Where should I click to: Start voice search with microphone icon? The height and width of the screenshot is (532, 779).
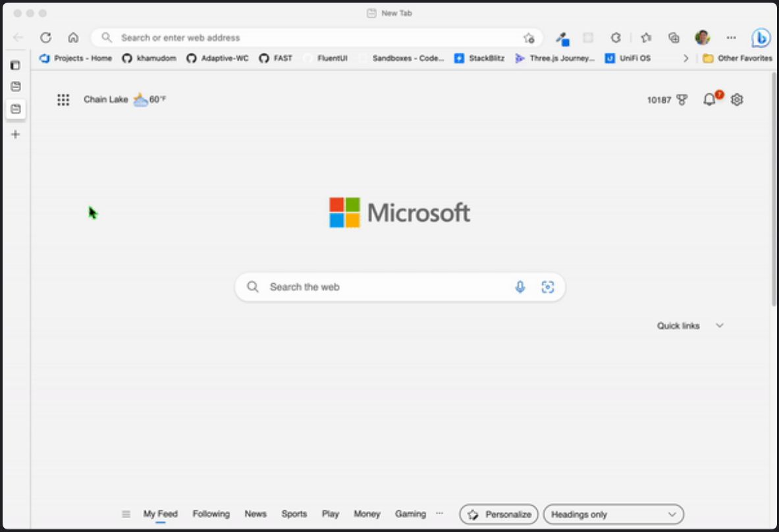click(520, 287)
